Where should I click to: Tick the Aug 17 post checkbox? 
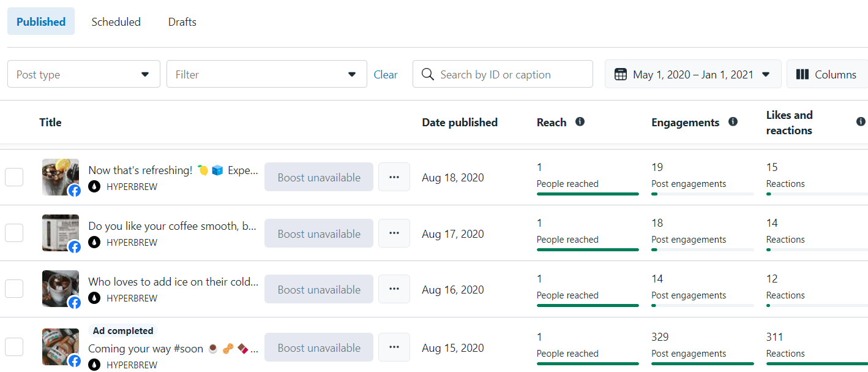click(x=14, y=233)
